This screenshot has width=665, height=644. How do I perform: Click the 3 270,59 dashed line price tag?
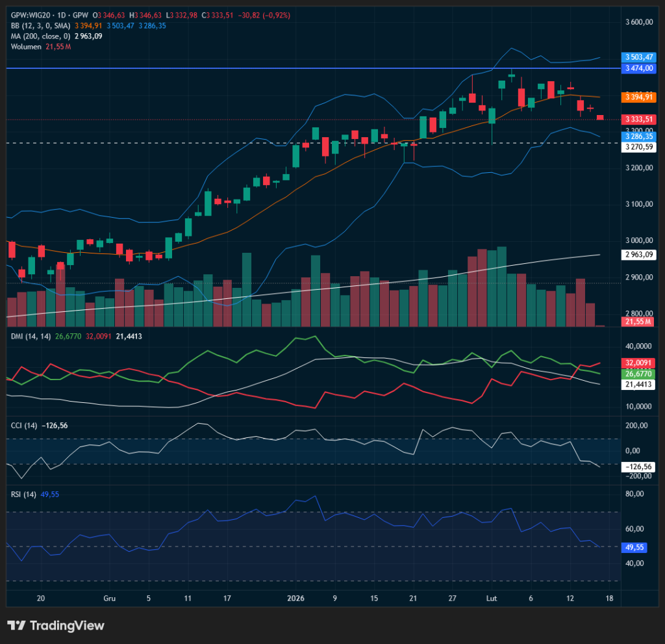tap(638, 148)
